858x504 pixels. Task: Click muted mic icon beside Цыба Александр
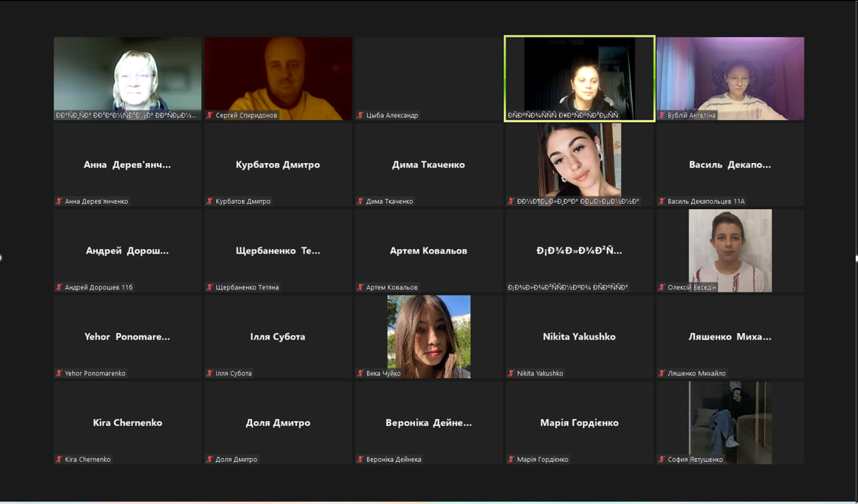coord(360,116)
